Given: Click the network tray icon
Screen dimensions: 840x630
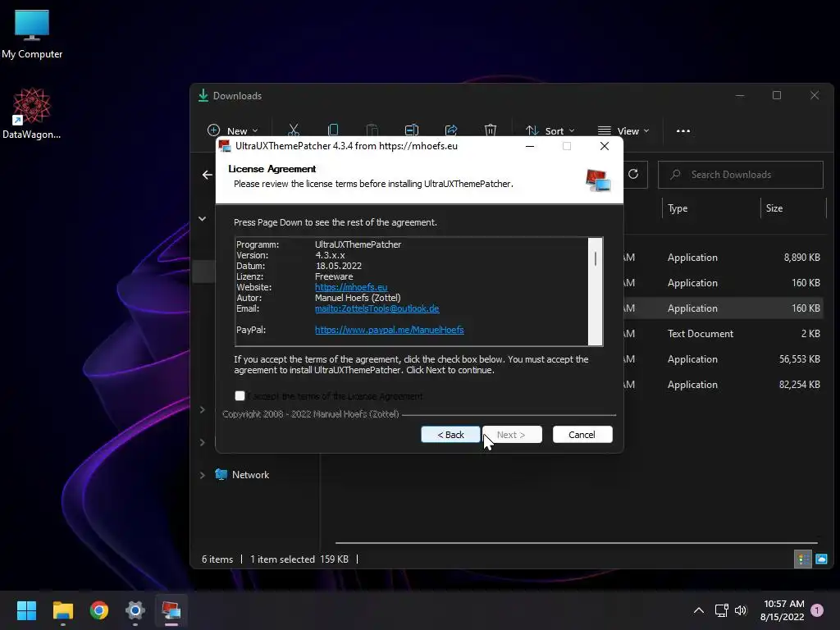Looking at the screenshot, I should (x=721, y=610).
